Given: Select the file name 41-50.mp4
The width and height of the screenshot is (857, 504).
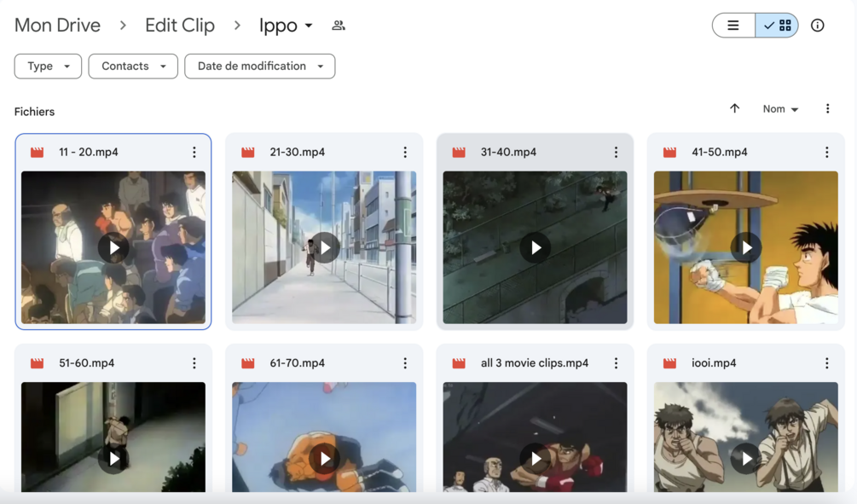Looking at the screenshot, I should coord(719,153).
